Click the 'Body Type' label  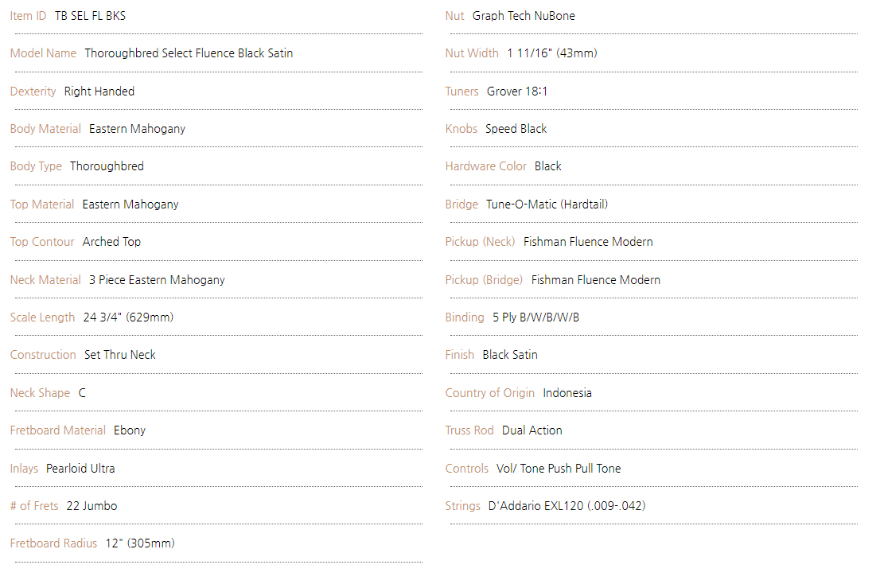click(36, 166)
